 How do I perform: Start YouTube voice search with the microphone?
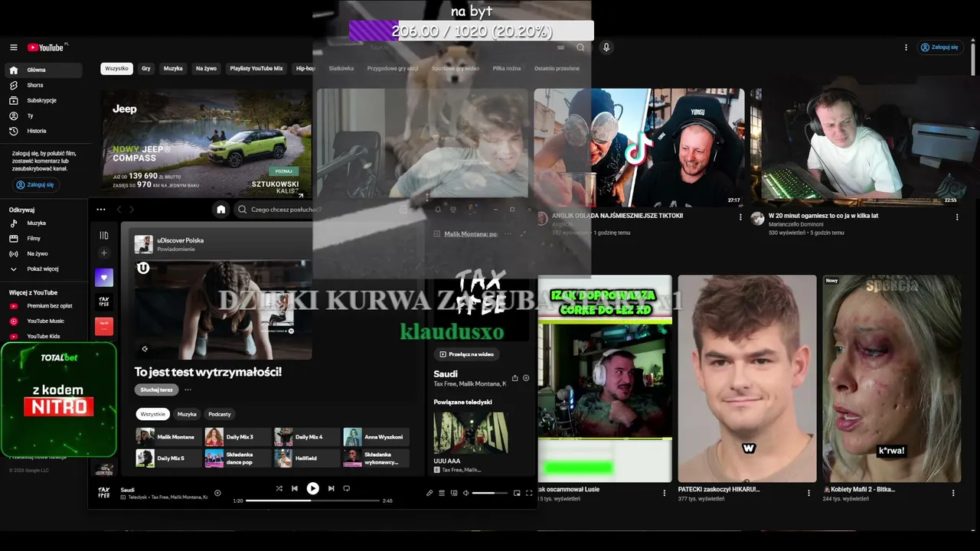[x=606, y=47]
